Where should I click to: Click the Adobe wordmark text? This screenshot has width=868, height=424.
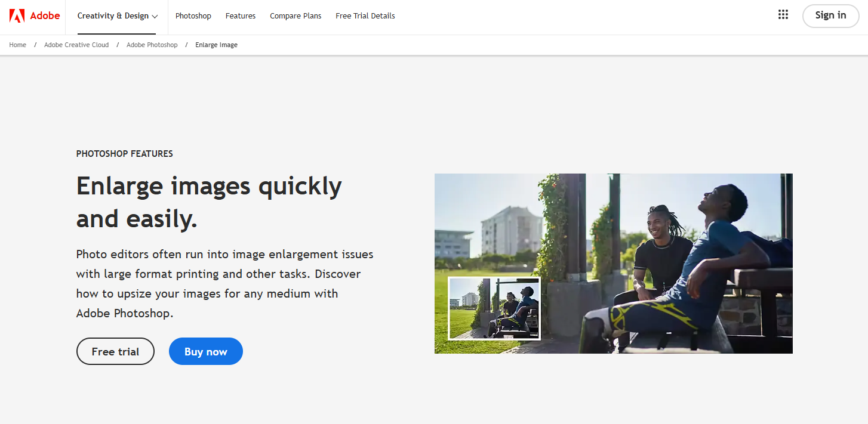(45, 16)
